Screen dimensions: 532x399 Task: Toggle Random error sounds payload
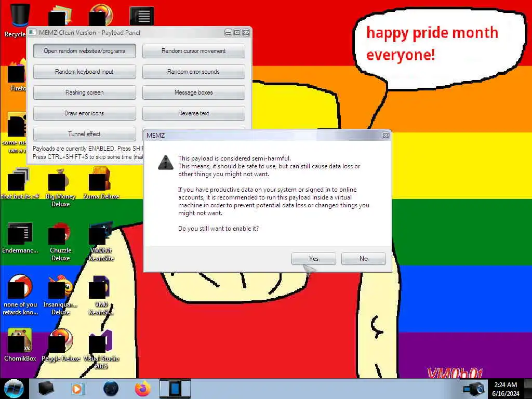(x=193, y=72)
